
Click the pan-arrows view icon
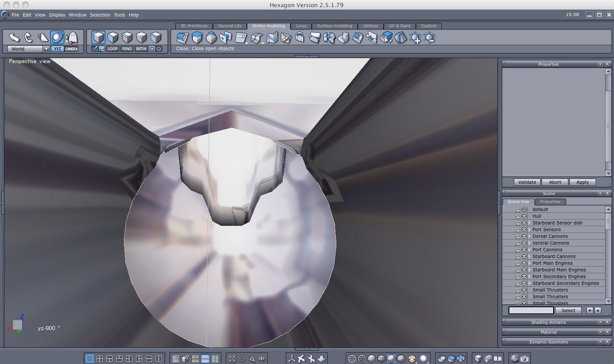[242, 359]
